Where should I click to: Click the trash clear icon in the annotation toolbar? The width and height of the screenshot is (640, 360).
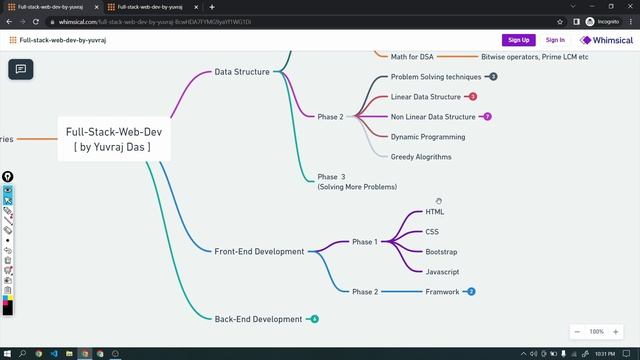pyautogui.click(x=8, y=260)
